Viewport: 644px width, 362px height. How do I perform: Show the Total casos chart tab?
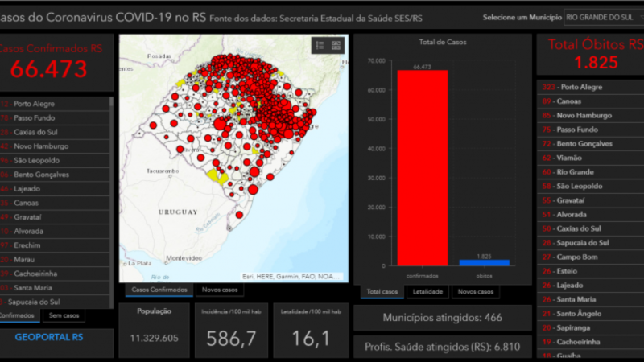point(382,292)
